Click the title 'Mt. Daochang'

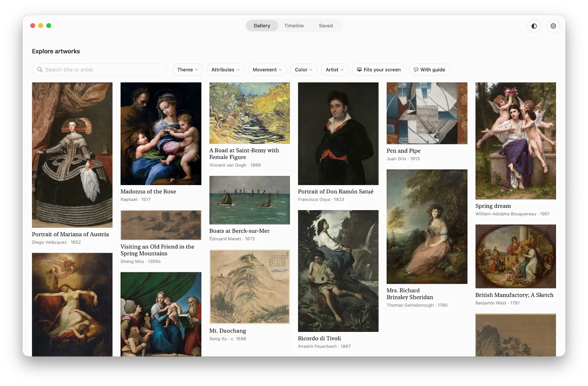[x=227, y=331]
